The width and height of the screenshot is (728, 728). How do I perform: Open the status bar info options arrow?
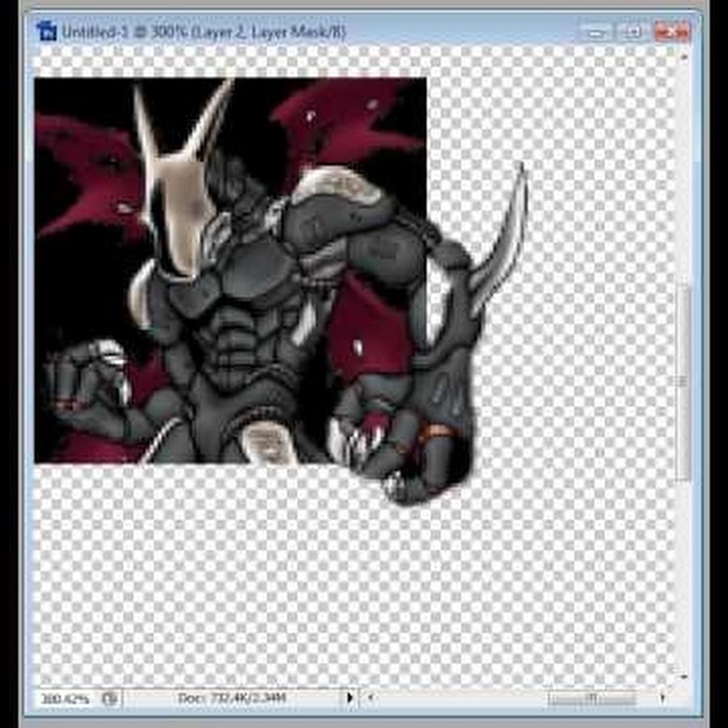tap(349, 697)
